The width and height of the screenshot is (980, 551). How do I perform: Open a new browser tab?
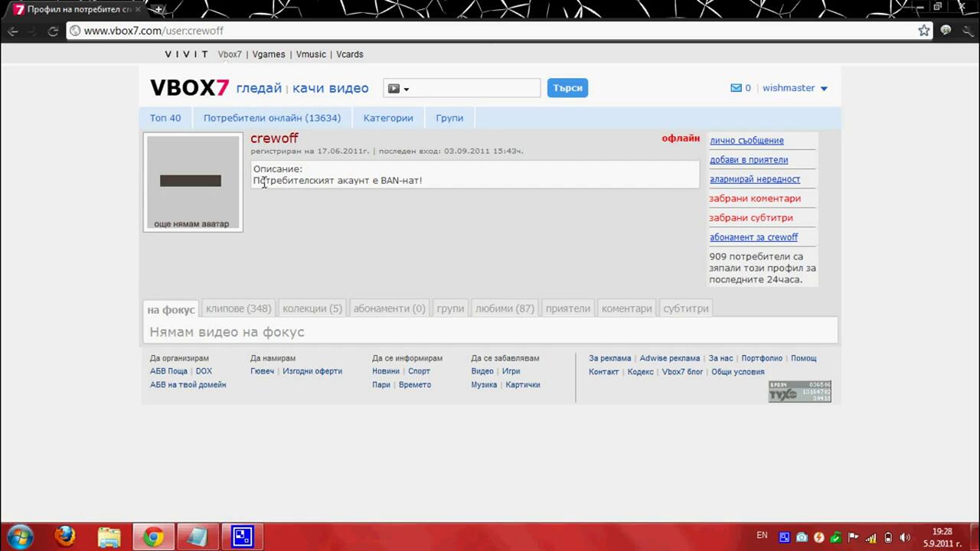click(x=158, y=9)
